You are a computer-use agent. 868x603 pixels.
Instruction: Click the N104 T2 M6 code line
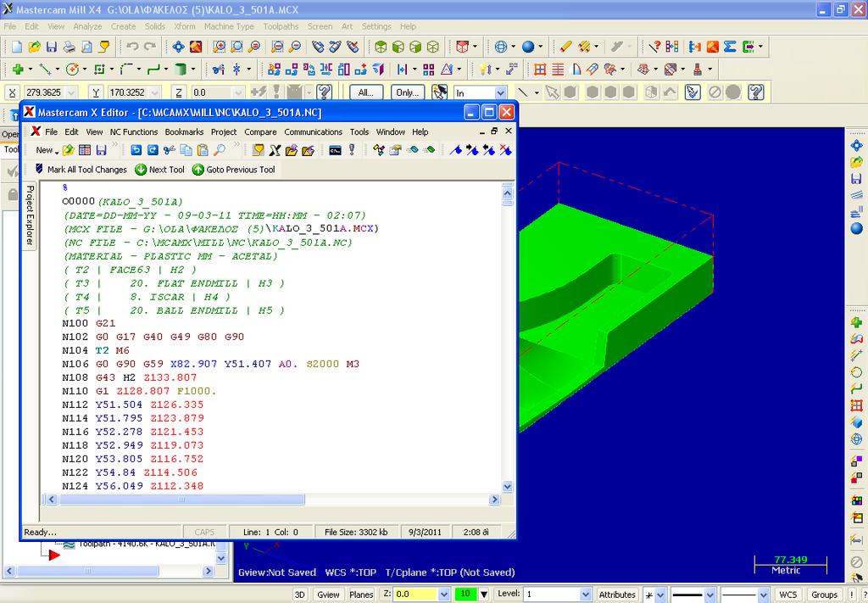[x=96, y=350]
